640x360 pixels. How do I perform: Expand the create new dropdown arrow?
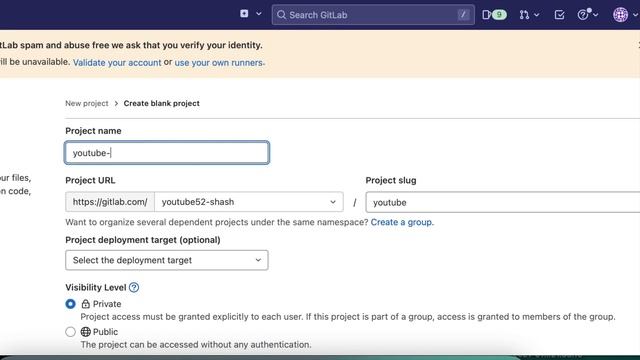click(259, 14)
